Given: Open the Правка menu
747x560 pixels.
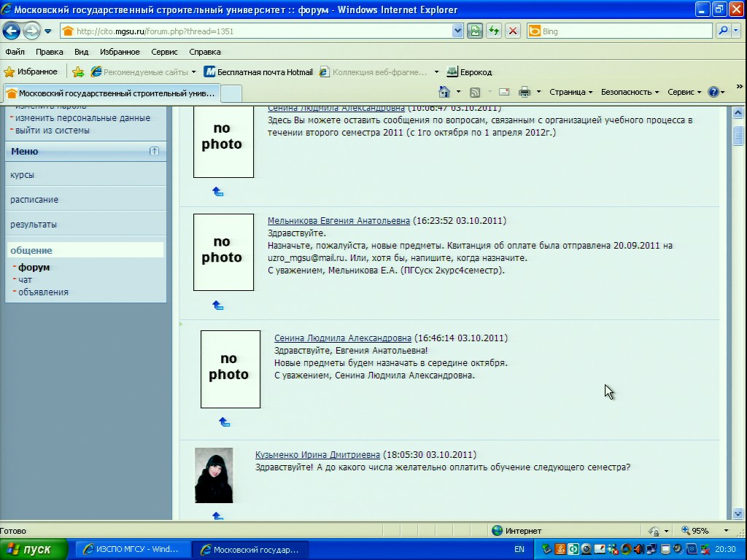Looking at the screenshot, I should 49,52.
